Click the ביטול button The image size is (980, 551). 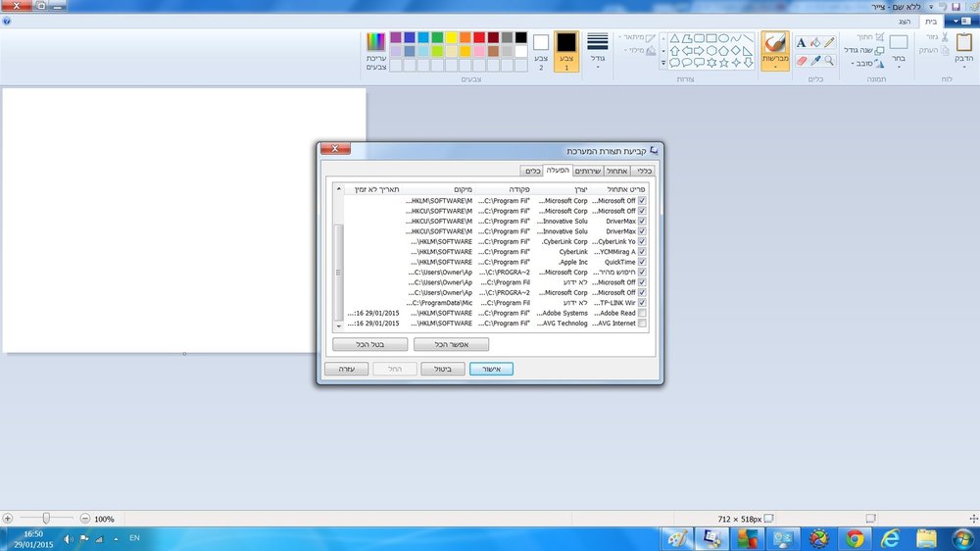[x=443, y=369]
